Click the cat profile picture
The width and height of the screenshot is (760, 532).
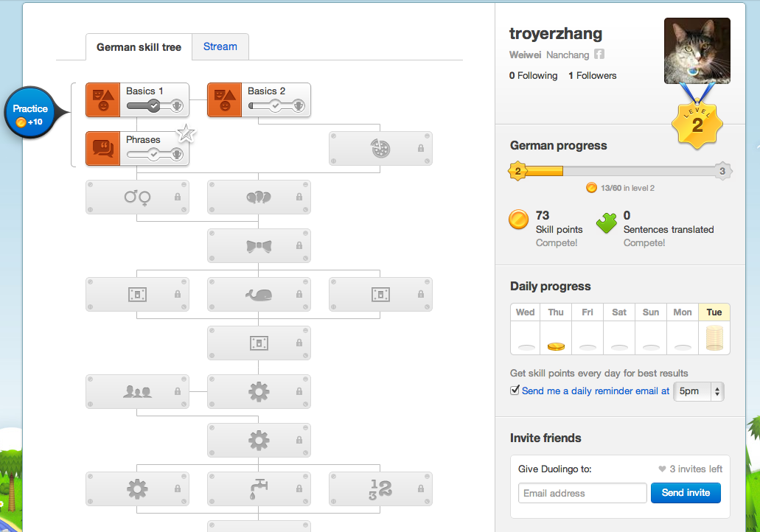(x=697, y=51)
